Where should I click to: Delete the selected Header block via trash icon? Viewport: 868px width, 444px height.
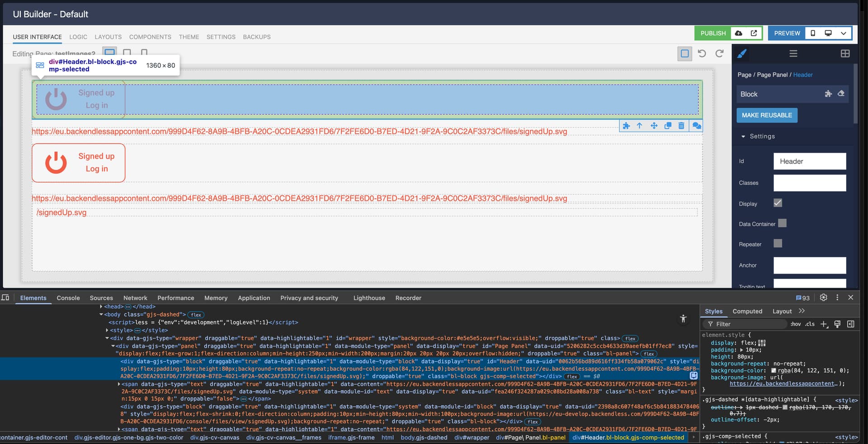pos(681,126)
